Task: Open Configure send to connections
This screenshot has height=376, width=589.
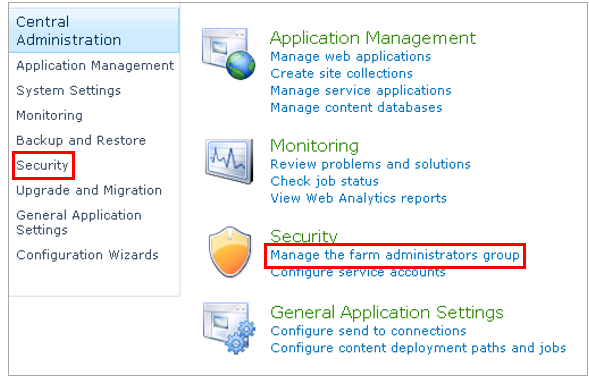Action: [x=368, y=331]
